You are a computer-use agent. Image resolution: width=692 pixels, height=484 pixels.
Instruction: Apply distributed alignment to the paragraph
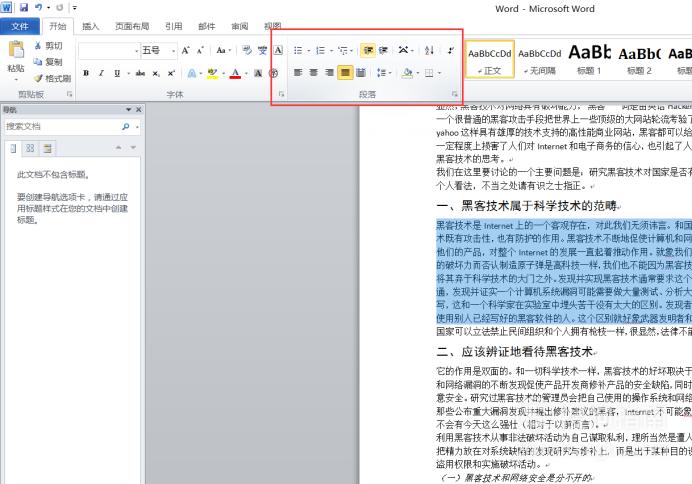point(361,73)
